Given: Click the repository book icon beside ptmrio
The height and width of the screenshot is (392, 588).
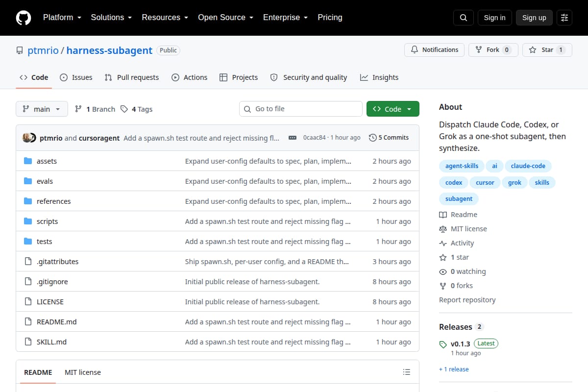Looking at the screenshot, I should pyautogui.click(x=20, y=50).
